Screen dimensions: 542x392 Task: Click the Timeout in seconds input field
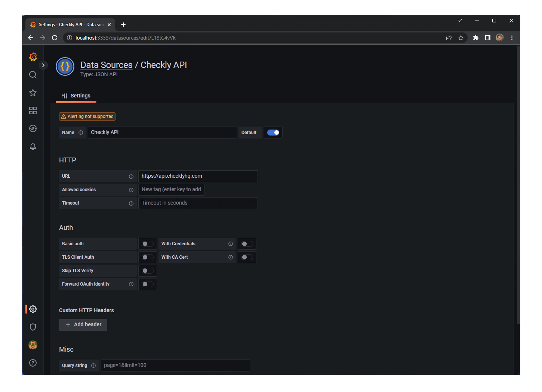(198, 203)
